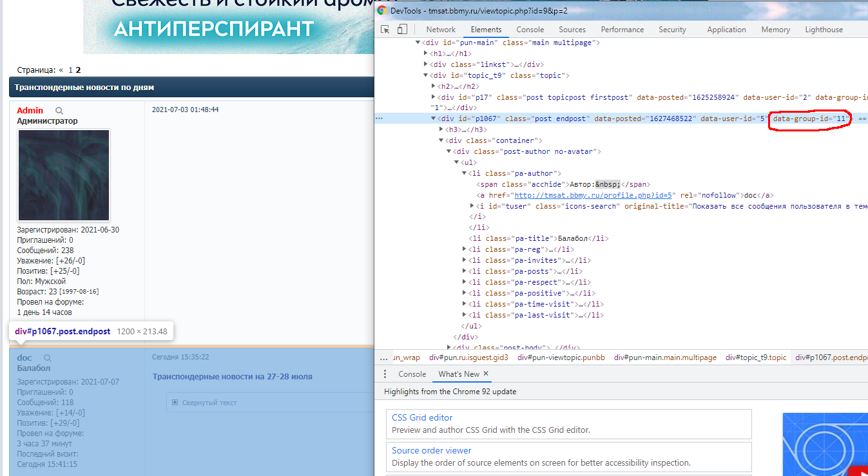Image resolution: width=868 pixels, height=476 pixels.
Task: Collapse the post-author no-avatar div
Action: pos(448,152)
